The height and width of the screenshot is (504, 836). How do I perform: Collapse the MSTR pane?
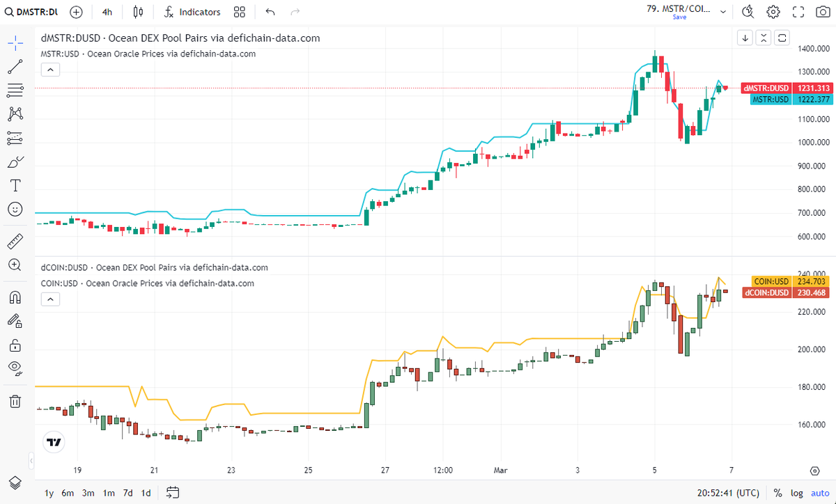(764, 38)
